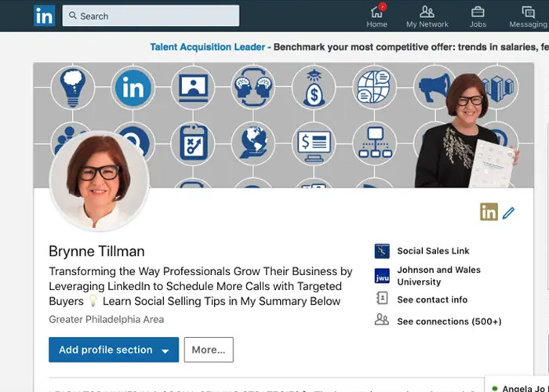Click the lightbulb emoji in the headline
The image size is (549, 392).
pos(93,300)
